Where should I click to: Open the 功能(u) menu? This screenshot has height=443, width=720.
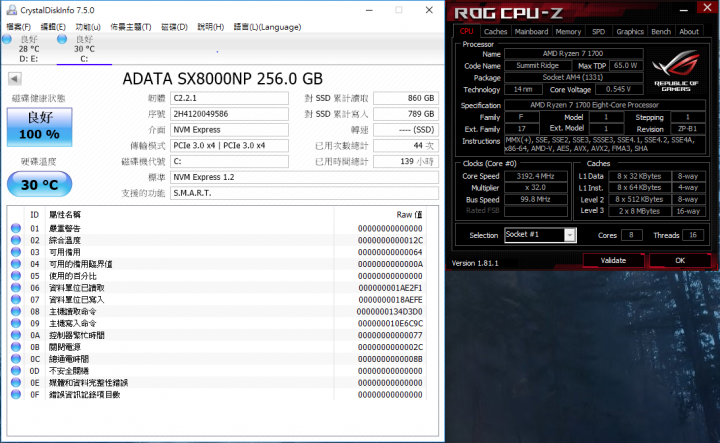click(x=88, y=27)
